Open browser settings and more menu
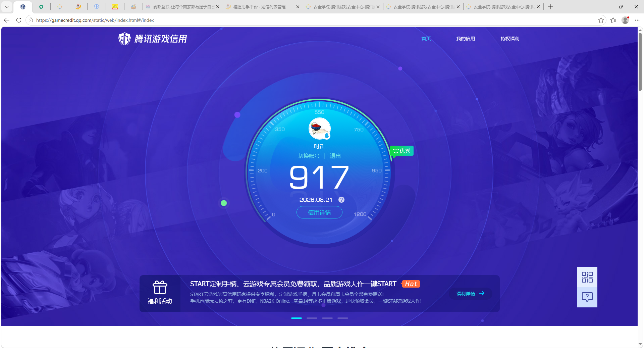The width and height of the screenshot is (644, 349). coord(637,20)
